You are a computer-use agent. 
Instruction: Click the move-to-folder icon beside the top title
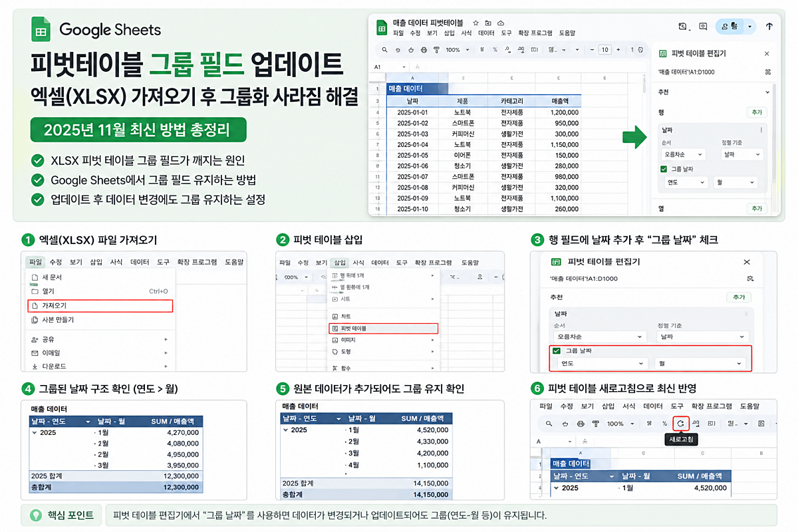coord(488,23)
